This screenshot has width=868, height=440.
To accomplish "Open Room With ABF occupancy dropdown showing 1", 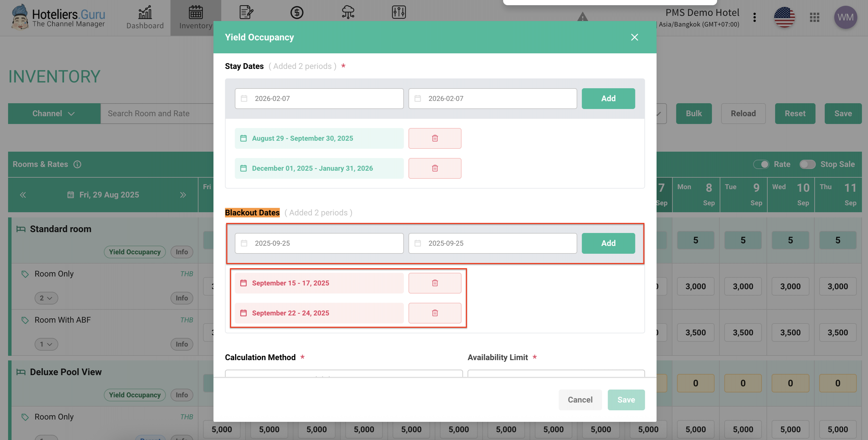I will click(x=46, y=344).
